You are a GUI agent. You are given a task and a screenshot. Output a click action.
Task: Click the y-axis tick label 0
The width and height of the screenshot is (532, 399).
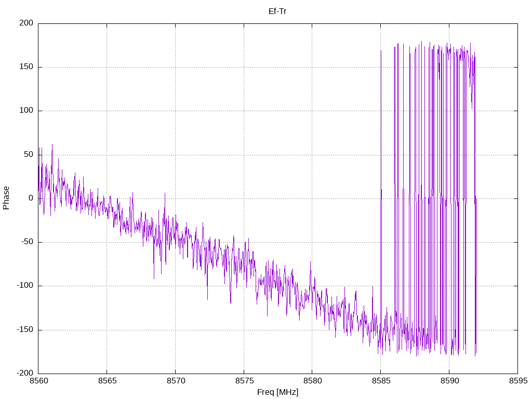click(x=31, y=198)
